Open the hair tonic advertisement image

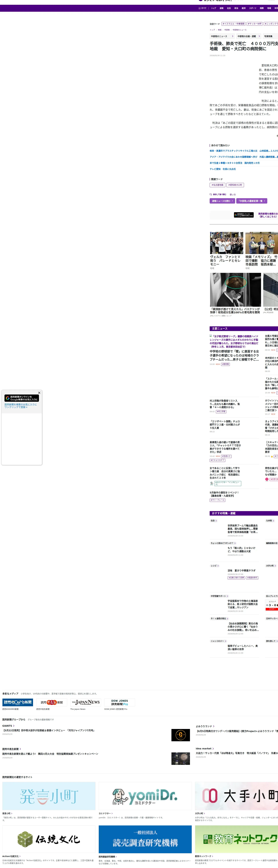[x=235, y=289]
